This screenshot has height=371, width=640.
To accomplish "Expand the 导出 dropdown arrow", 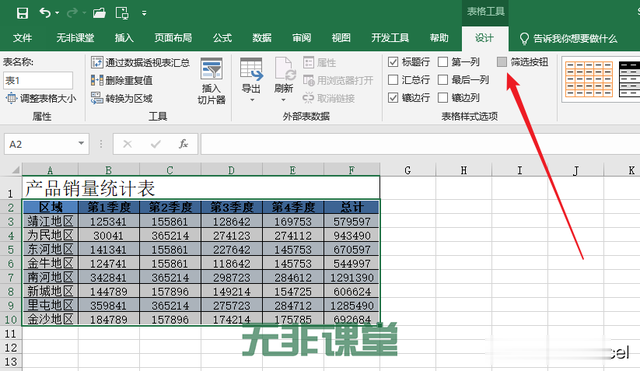I will coord(251,100).
